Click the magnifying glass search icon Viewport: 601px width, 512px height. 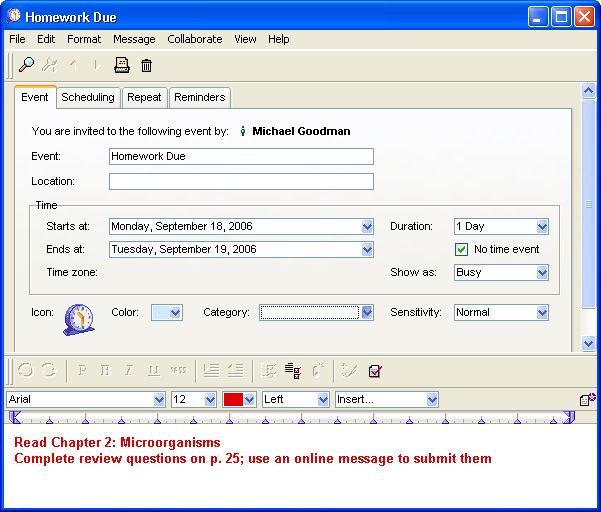coord(27,65)
